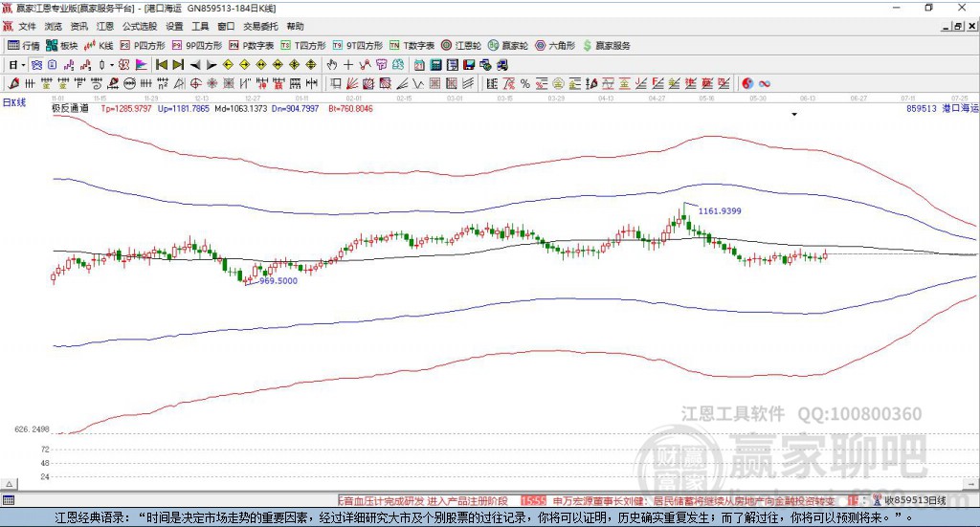The height and width of the screenshot is (527, 980).
Task: Switch to the K线 candlestick chart
Action: 99,46
